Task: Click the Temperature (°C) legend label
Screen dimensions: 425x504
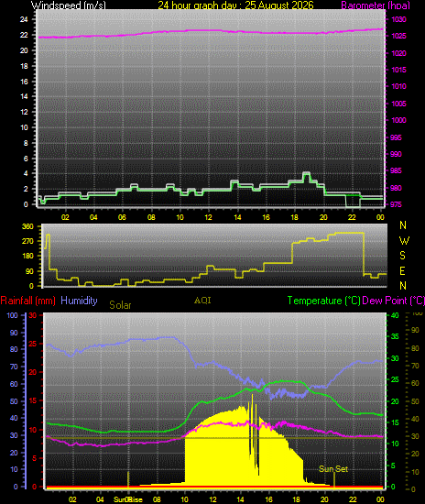Action: pos(324,301)
